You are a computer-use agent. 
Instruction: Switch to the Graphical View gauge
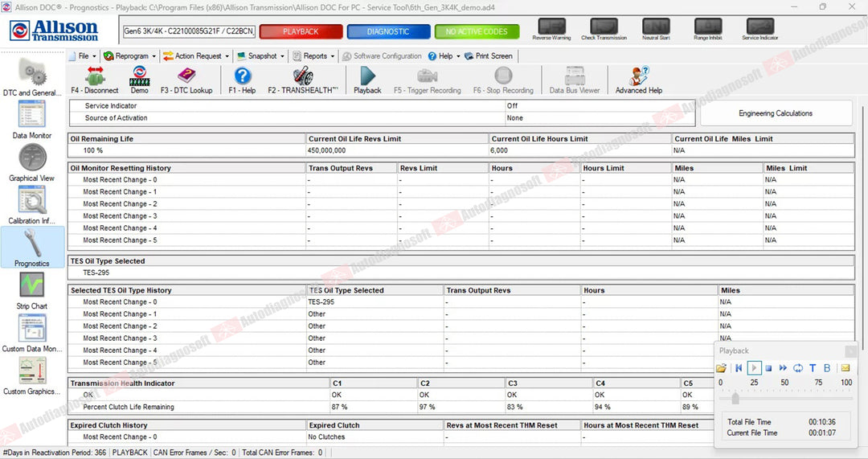31,162
